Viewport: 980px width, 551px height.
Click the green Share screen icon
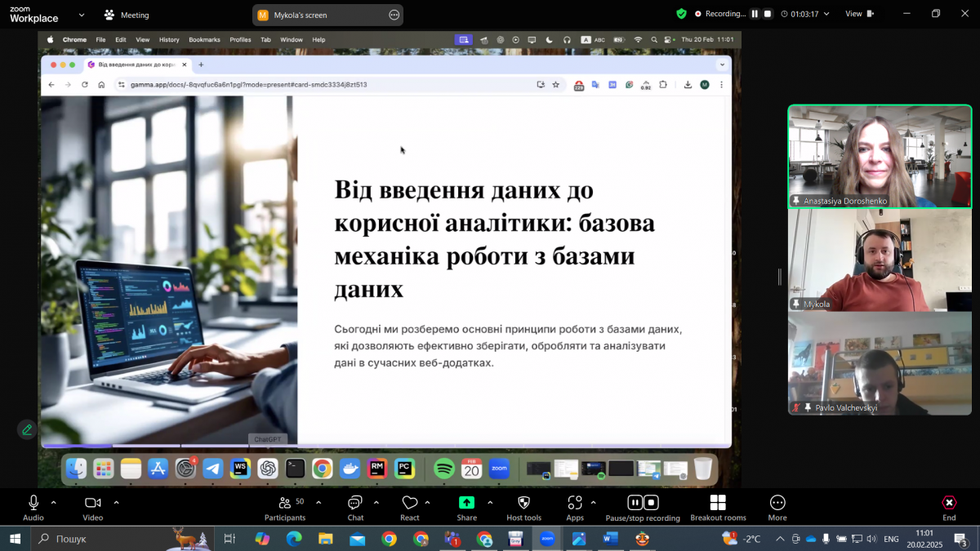[x=465, y=501]
